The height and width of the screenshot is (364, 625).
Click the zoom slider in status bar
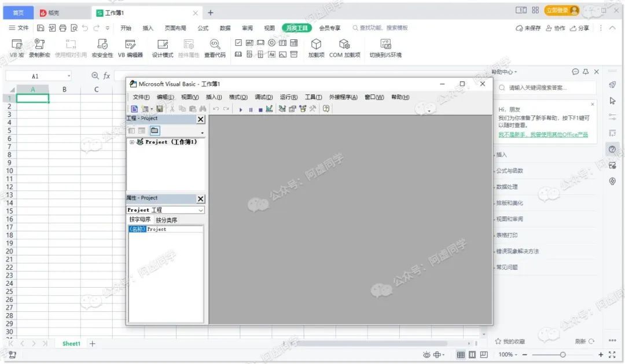562,355
